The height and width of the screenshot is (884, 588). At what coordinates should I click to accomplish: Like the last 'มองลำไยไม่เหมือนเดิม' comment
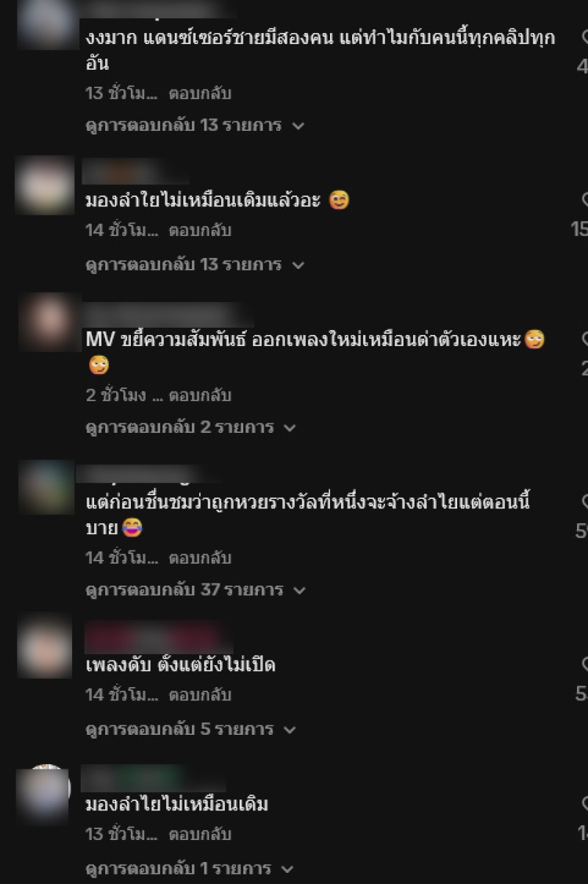click(x=584, y=803)
